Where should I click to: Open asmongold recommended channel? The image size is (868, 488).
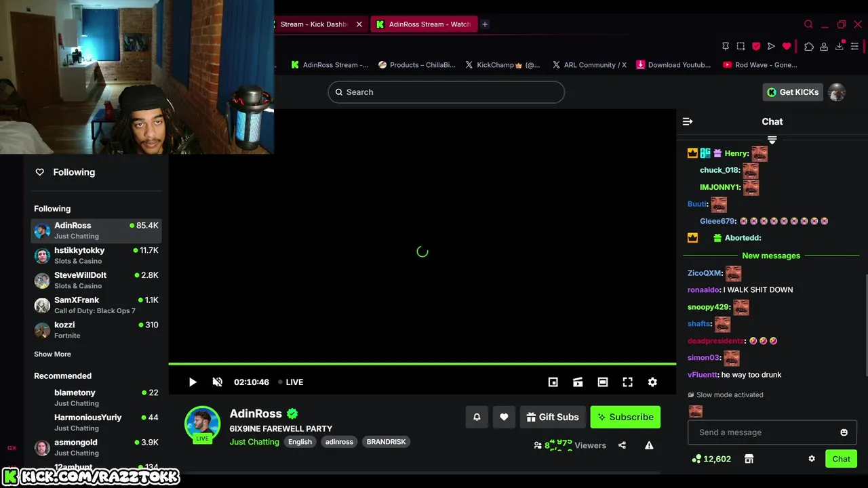point(96,447)
